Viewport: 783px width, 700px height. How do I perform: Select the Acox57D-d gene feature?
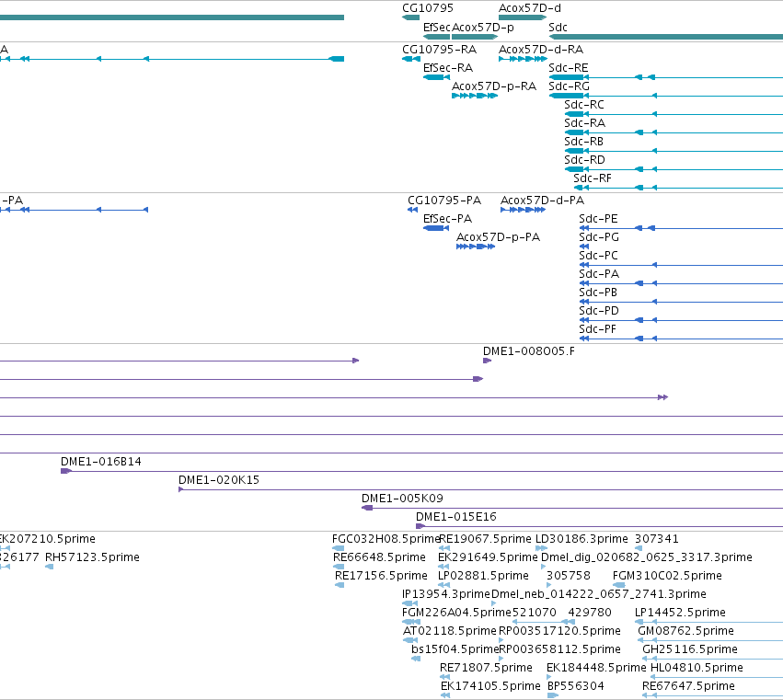[x=523, y=17]
